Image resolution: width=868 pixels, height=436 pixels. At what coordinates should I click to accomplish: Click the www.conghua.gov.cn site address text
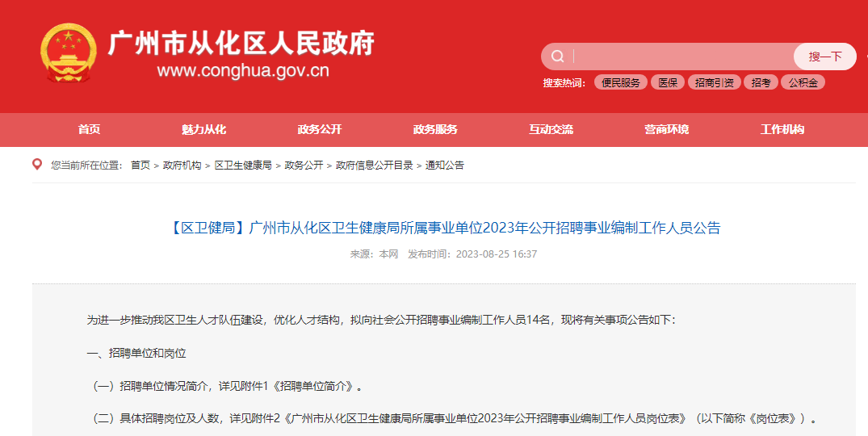tap(243, 71)
